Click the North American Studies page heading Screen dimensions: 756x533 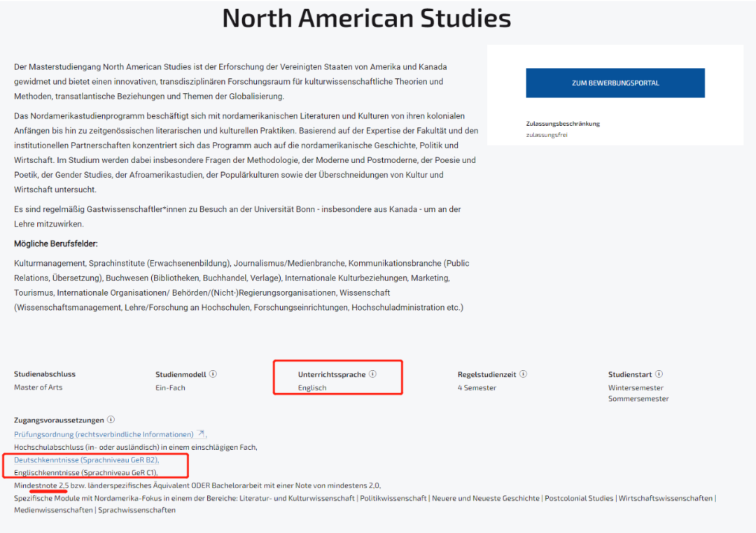pyautogui.click(x=366, y=18)
